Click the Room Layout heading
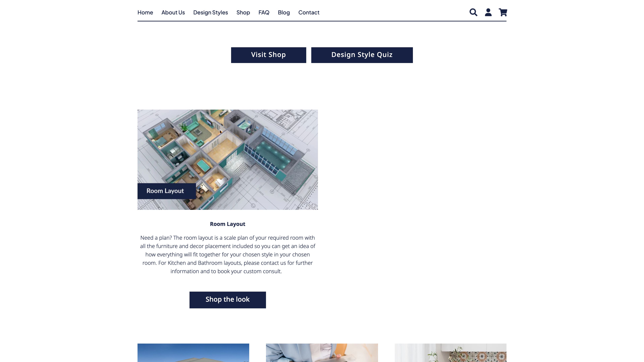This screenshot has width=644, height=362. point(227,224)
